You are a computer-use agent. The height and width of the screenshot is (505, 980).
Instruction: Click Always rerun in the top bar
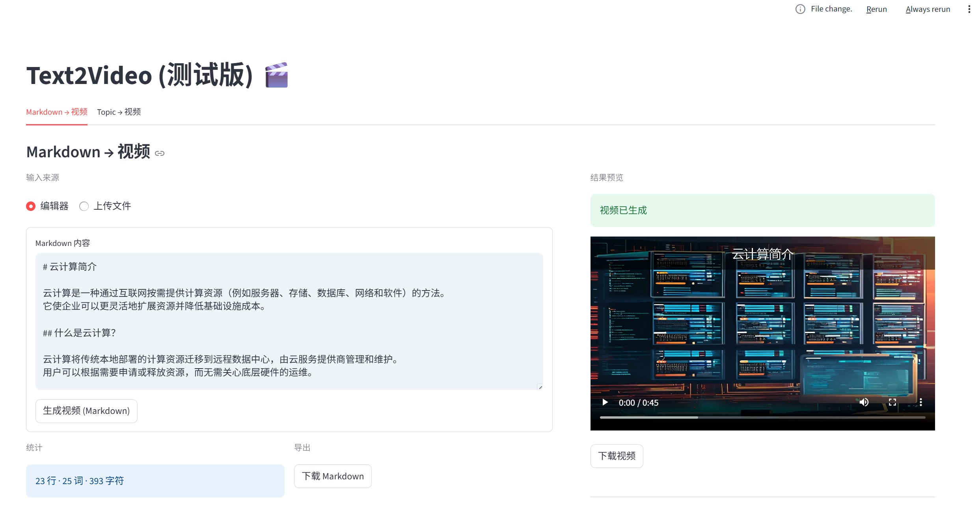(928, 9)
